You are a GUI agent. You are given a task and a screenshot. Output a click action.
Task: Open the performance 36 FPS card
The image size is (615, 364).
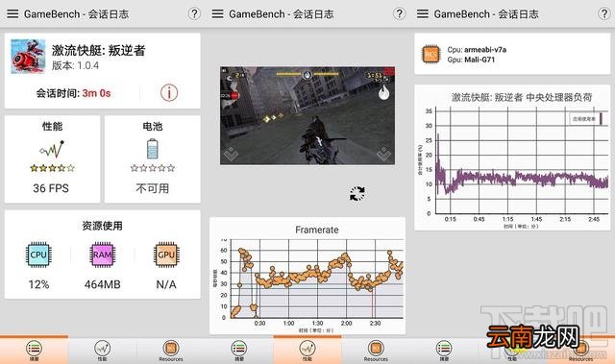52,159
